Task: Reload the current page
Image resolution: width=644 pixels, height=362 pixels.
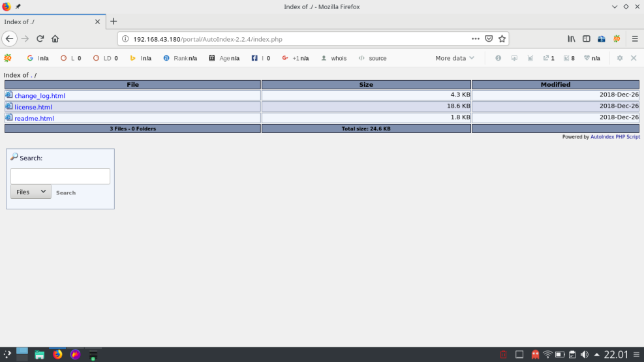Action: 40,38
